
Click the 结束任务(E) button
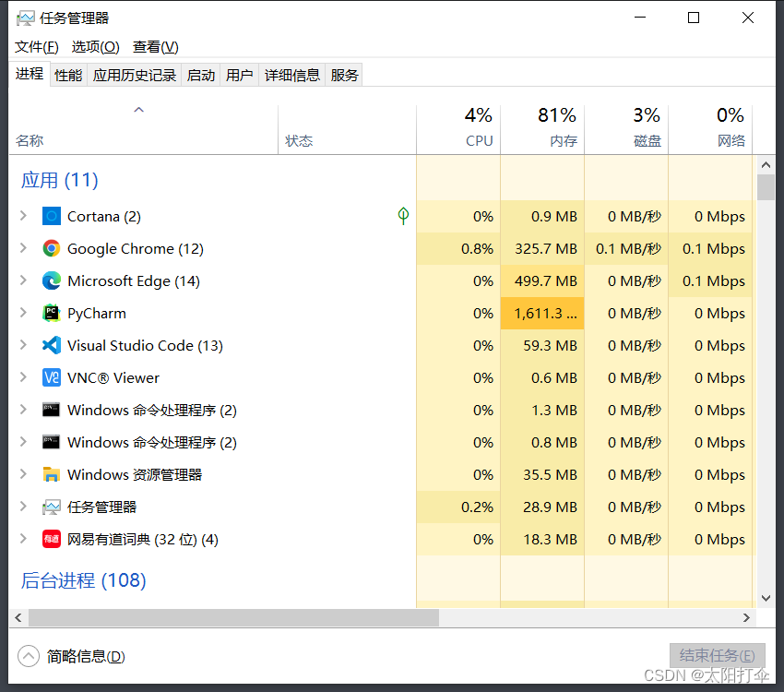(x=717, y=655)
